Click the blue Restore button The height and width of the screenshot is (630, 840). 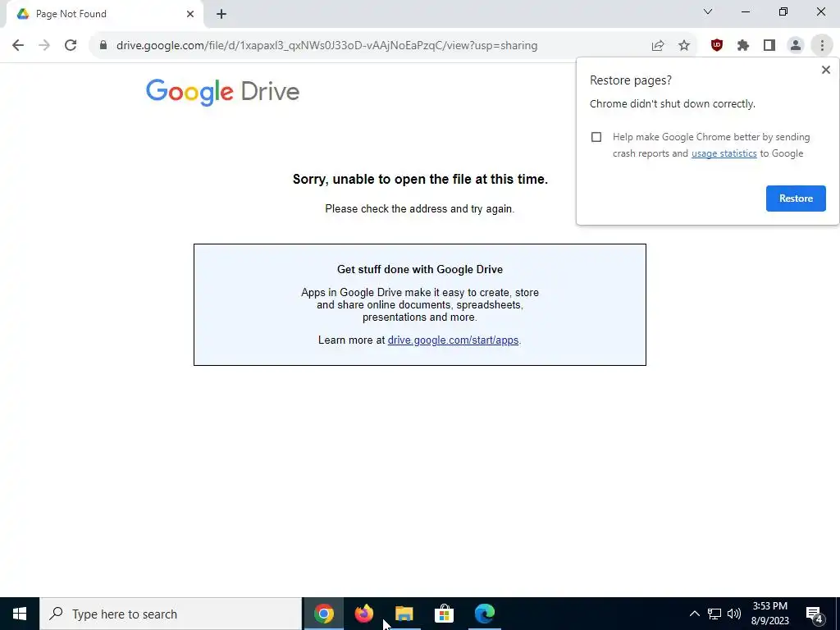pos(796,199)
